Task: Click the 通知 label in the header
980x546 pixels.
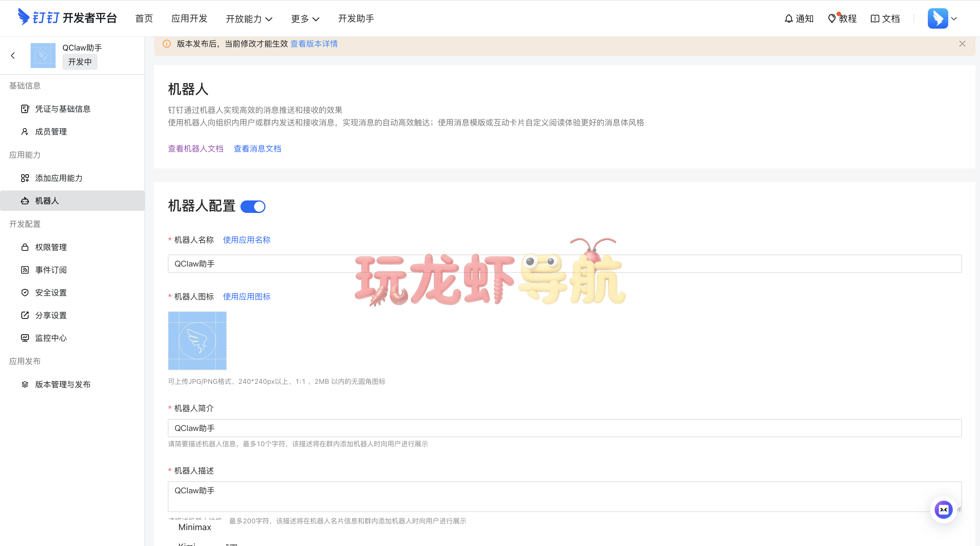Action: pyautogui.click(x=805, y=19)
